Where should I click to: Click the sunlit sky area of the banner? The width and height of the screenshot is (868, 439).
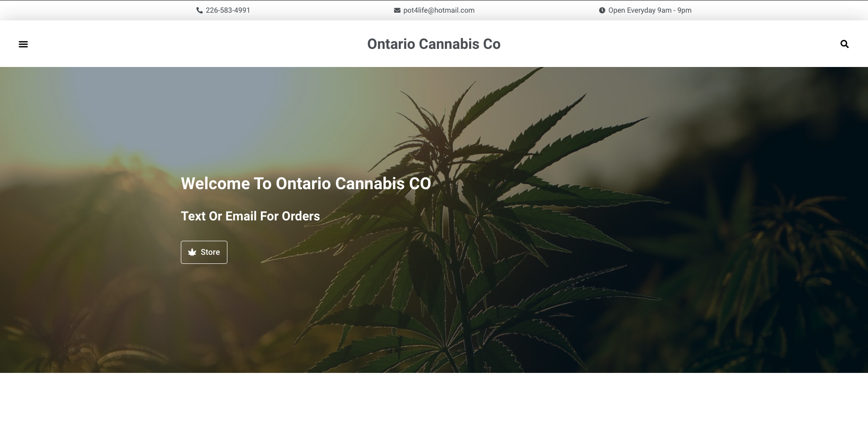[x=136, y=113]
